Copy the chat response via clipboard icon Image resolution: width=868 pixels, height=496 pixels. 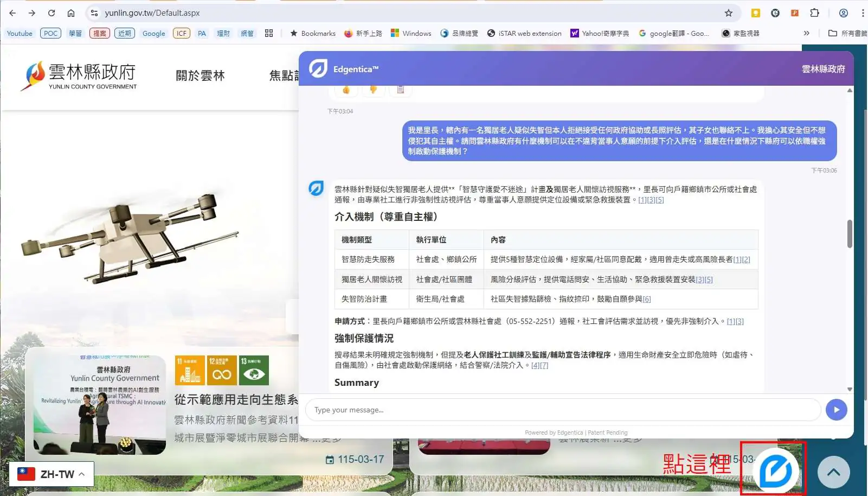pos(400,88)
